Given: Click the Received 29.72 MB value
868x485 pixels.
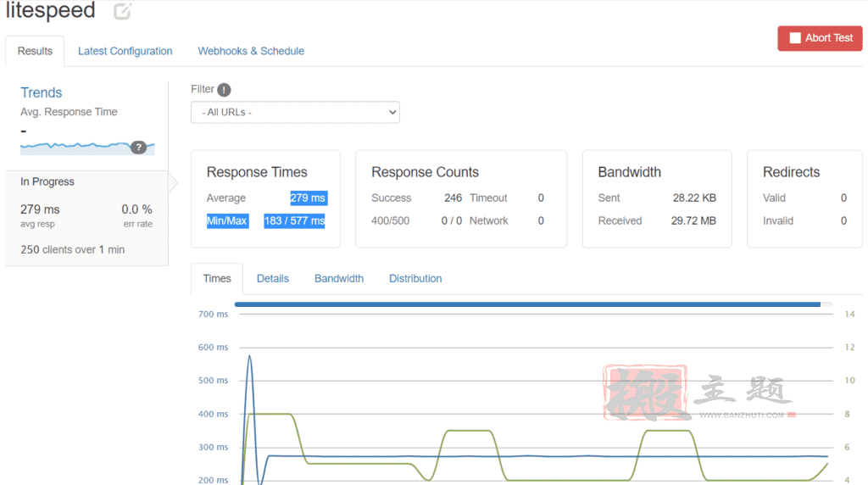Looking at the screenshot, I should (693, 221).
